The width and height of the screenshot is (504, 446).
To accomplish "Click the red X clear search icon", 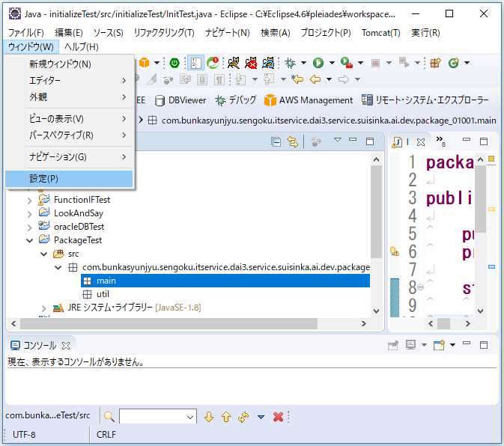I will tap(278, 417).
